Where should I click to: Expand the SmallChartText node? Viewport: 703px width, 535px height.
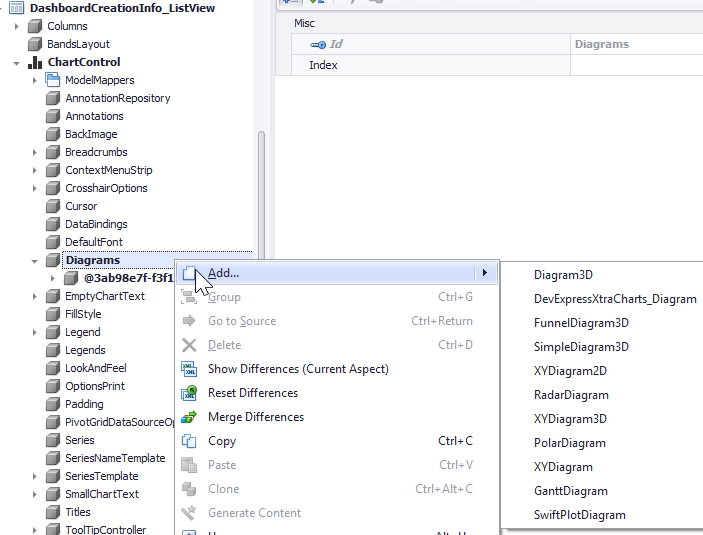35,494
